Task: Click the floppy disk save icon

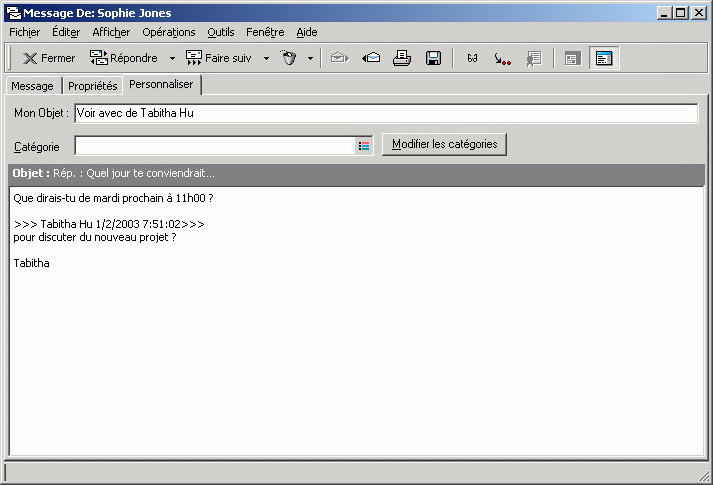Action: (433, 58)
